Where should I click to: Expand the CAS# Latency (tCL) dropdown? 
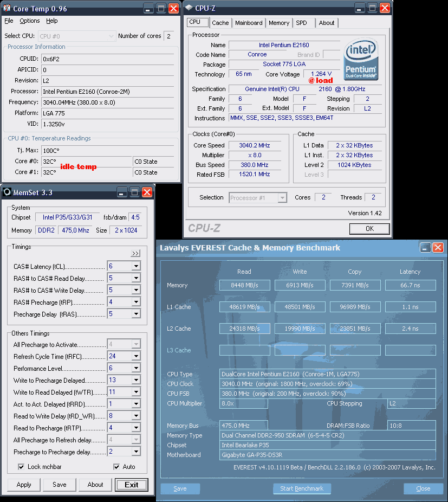(136, 266)
